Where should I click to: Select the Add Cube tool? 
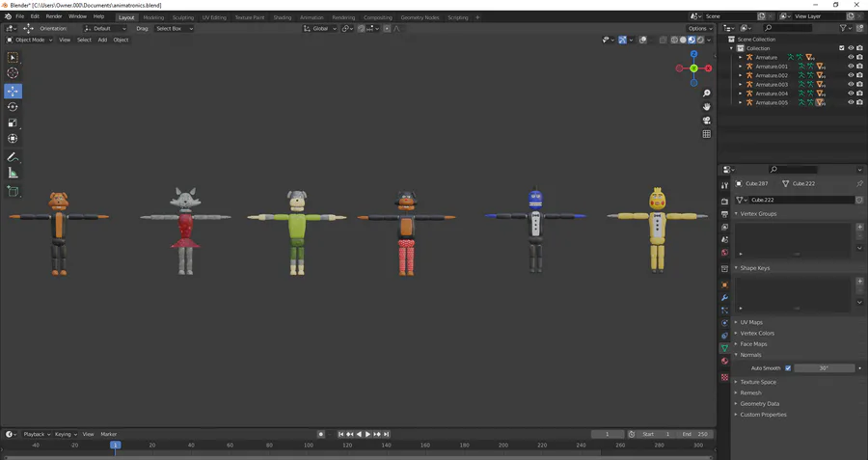[x=13, y=192]
